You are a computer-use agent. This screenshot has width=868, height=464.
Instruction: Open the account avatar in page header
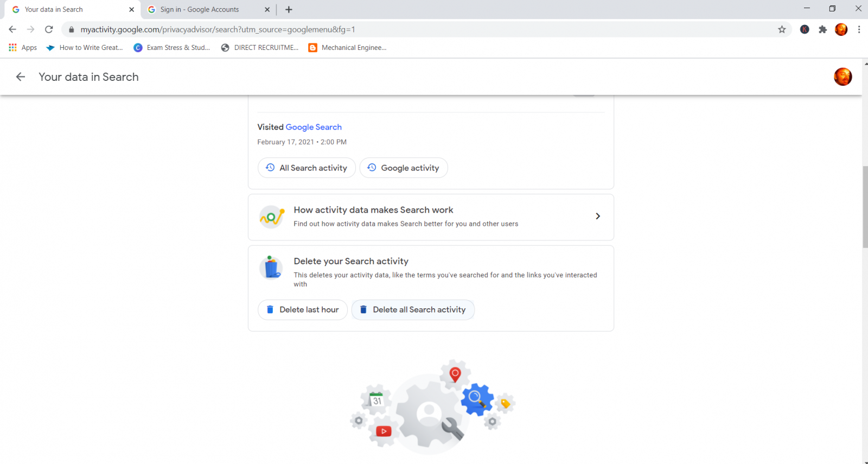click(x=843, y=77)
